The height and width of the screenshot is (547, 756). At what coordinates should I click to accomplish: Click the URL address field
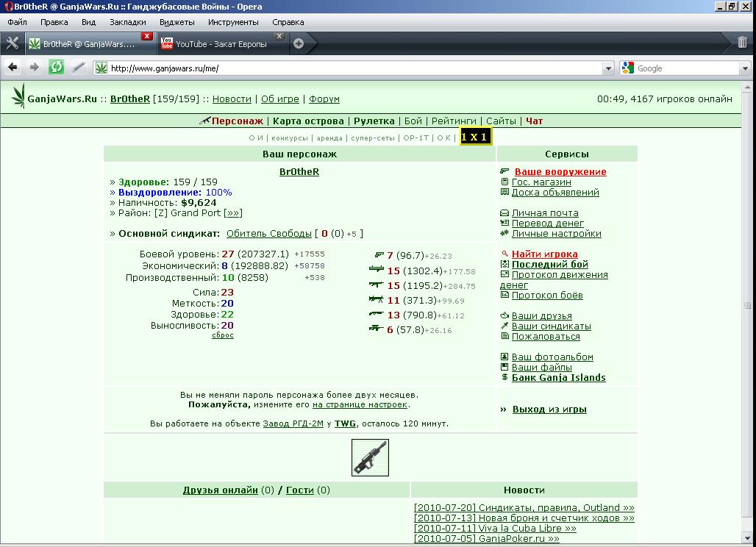[x=347, y=68]
